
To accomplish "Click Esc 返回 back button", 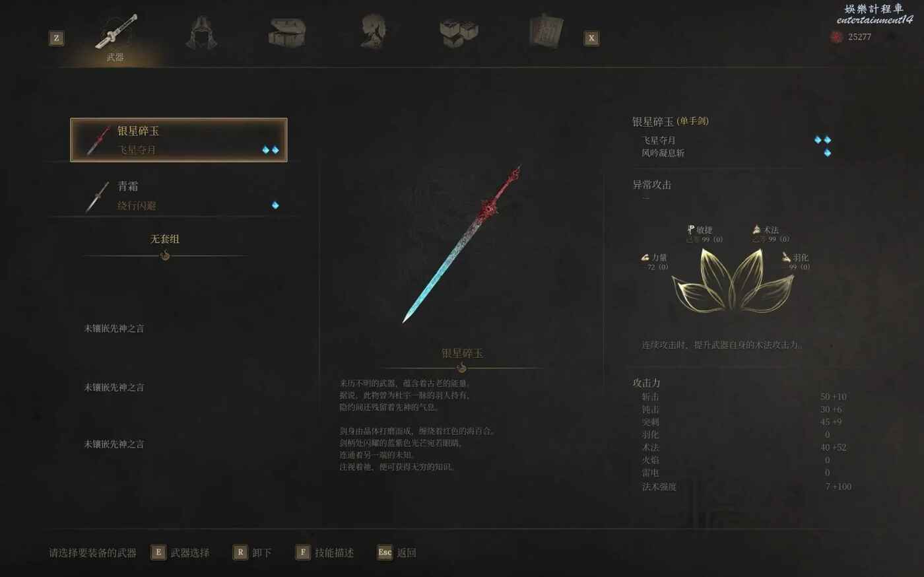I will [x=397, y=553].
